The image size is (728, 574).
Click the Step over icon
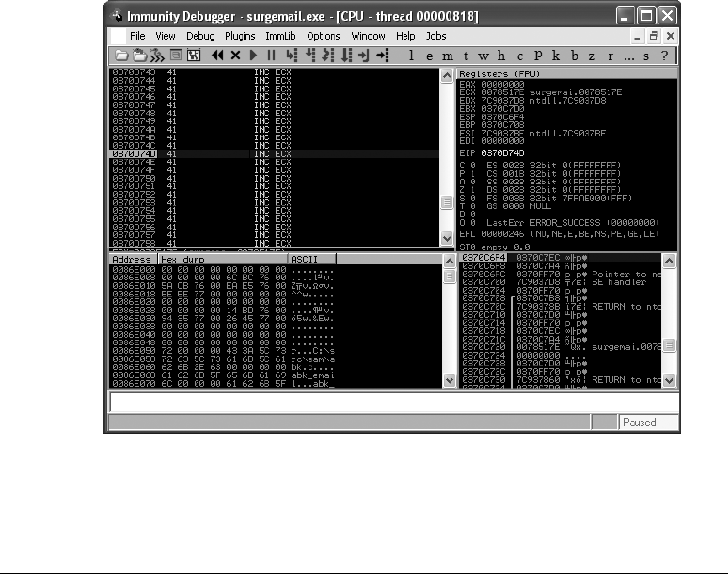pyautogui.click(x=310, y=56)
